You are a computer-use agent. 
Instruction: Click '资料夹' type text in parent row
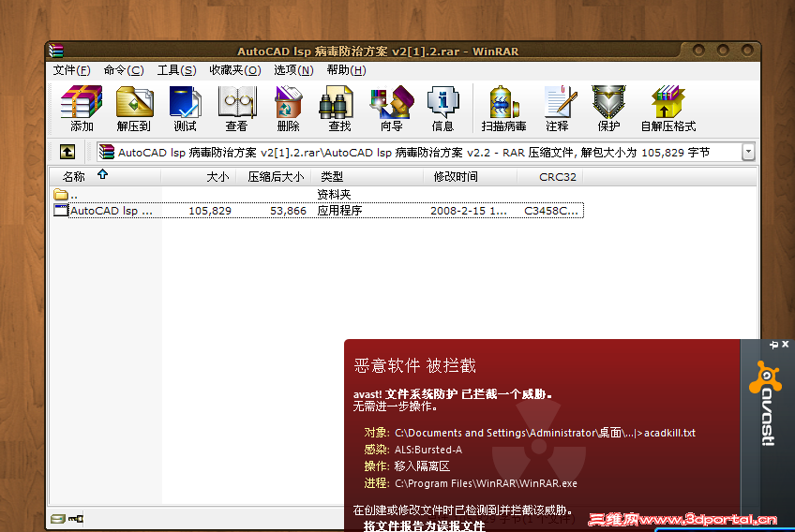334,194
